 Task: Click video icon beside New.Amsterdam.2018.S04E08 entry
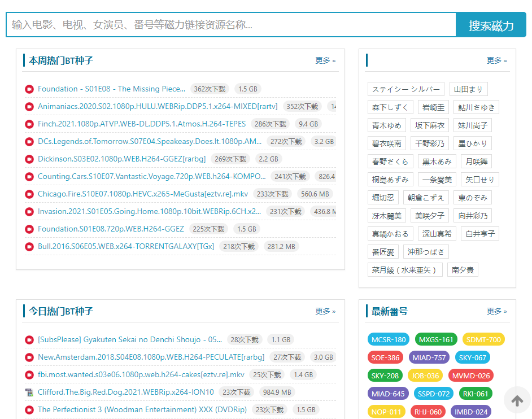pyautogui.click(x=29, y=357)
